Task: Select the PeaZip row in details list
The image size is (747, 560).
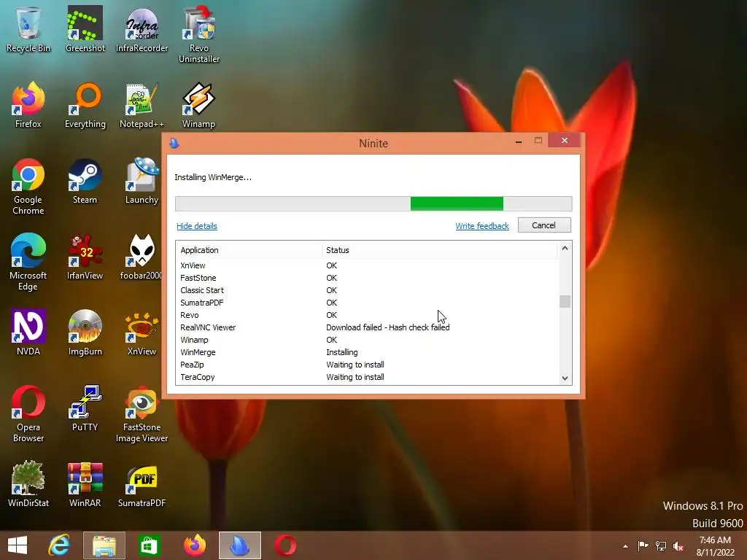Action: point(367,365)
